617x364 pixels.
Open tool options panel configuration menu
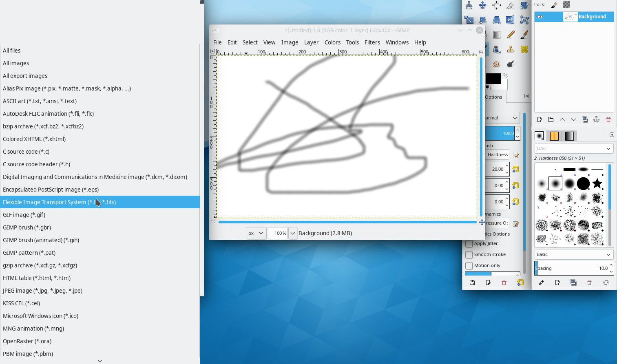point(526,96)
